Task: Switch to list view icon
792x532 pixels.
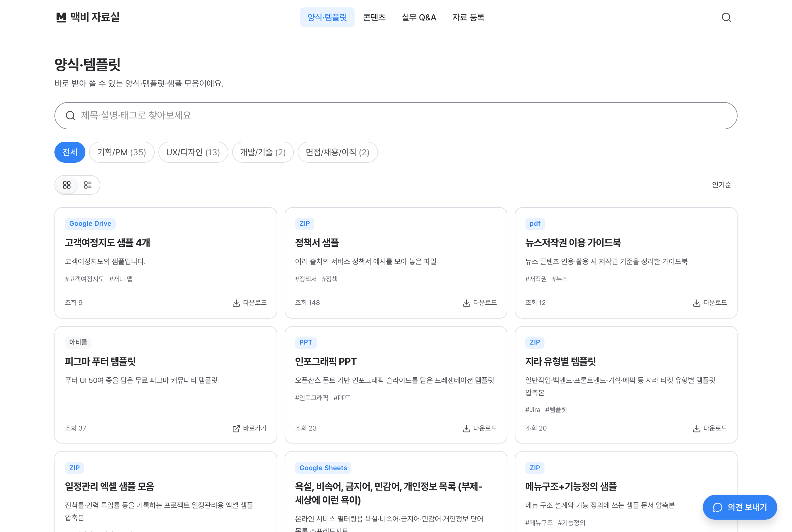Action: tap(88, 185)
